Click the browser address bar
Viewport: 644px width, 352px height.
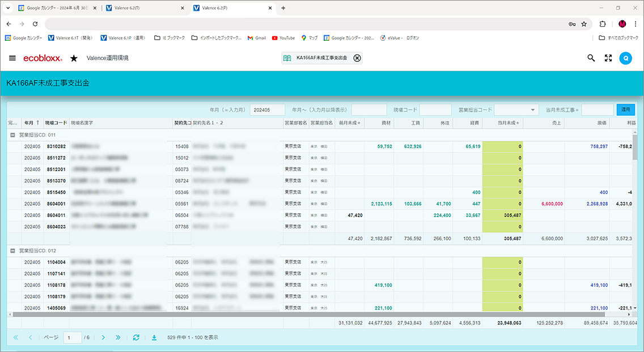coord(304,24)
